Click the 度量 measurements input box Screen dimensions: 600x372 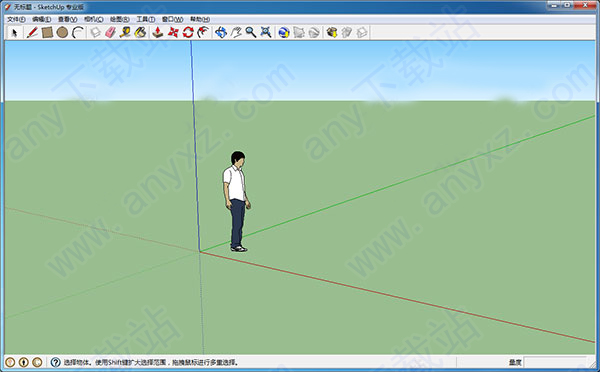(x=555, y=362)
